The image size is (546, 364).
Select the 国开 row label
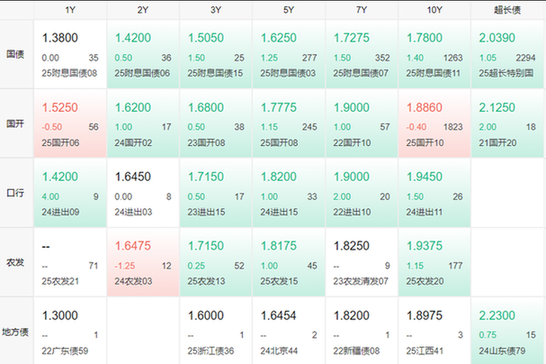15,124
